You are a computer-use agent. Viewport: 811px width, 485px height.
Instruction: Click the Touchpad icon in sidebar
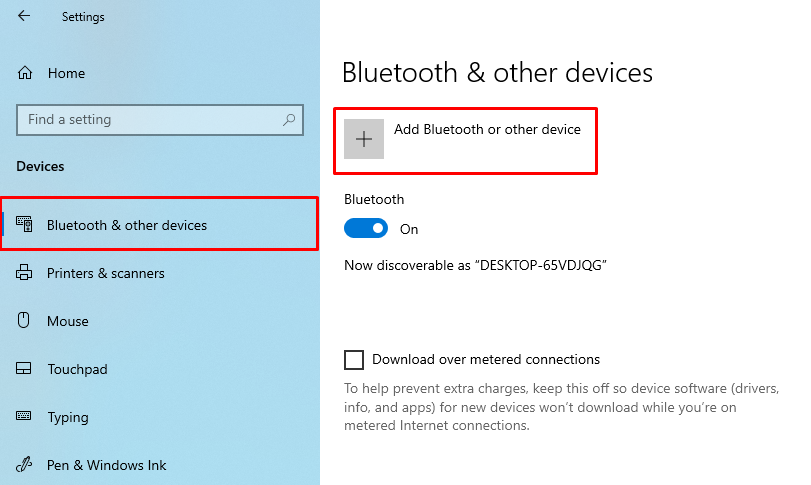pos(25,369)
